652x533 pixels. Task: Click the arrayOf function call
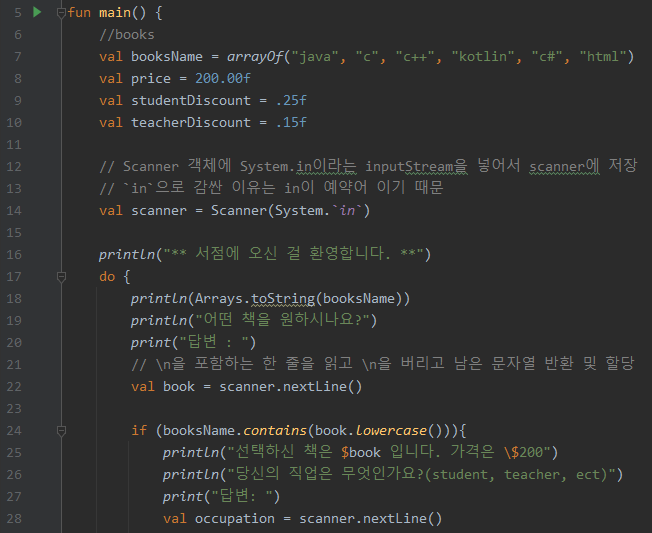pyautogui.click(x=255, y=57)
